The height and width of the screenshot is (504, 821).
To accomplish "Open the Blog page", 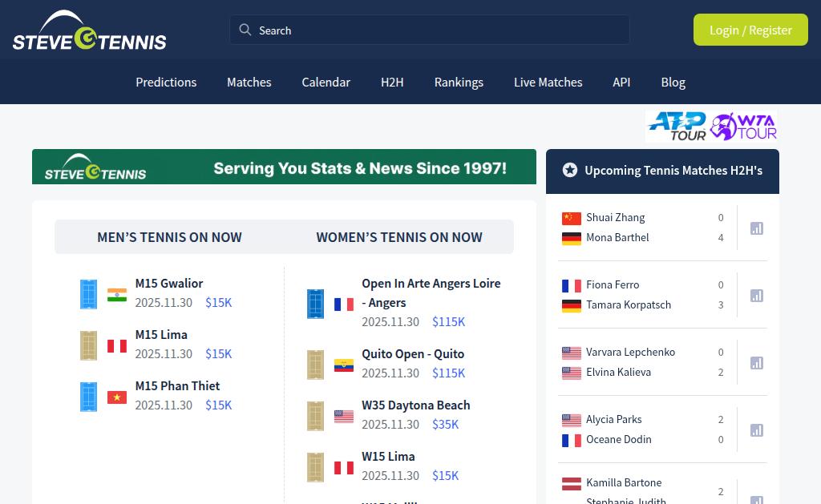I will pyautogui.click(x=673, y=83).
